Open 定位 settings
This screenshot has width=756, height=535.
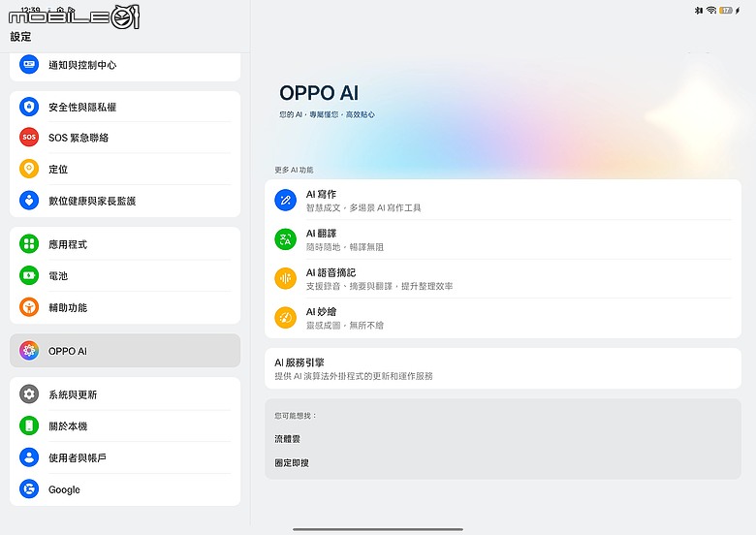125,169
